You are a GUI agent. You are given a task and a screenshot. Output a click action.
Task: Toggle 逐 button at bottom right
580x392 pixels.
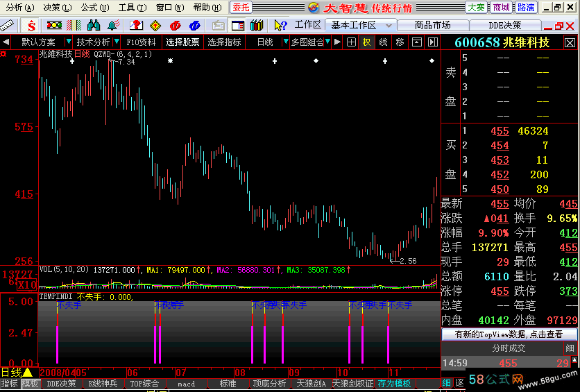pos(459,383)
